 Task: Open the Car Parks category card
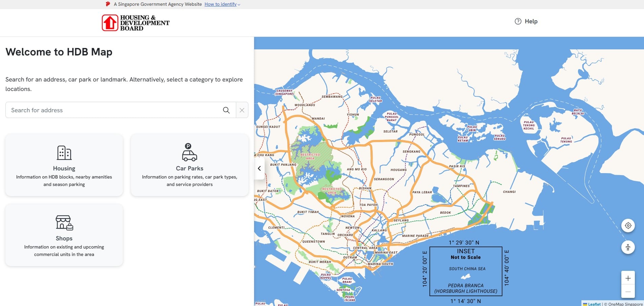pos(190,165)
